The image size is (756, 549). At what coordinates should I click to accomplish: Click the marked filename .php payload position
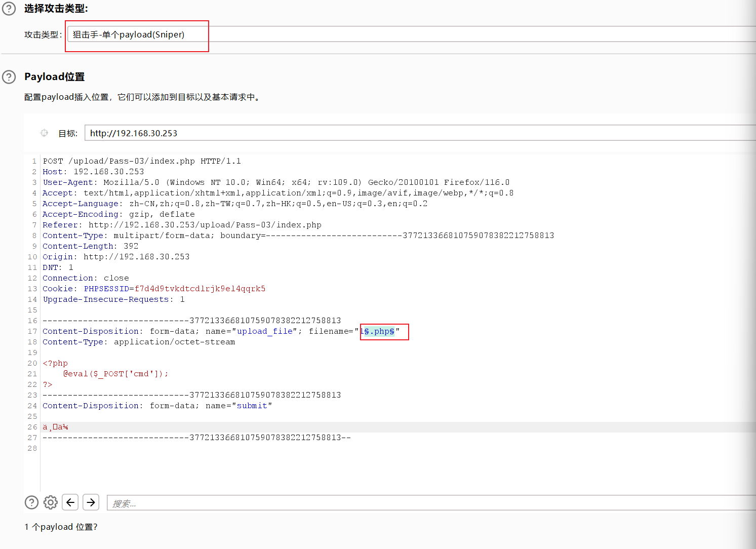coord(379,331)
